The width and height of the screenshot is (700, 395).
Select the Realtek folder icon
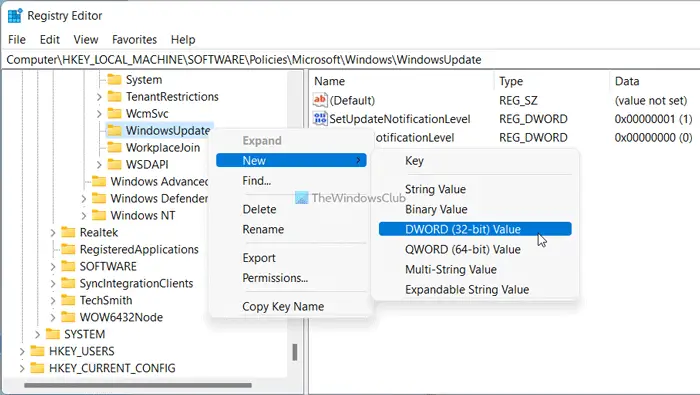click(x=68, y=233)
